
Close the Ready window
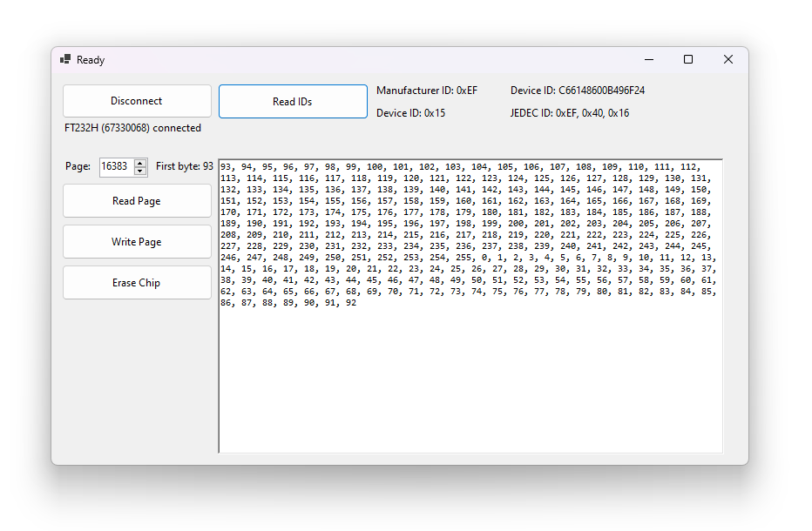pyautogui.click(x=728, y=59)
